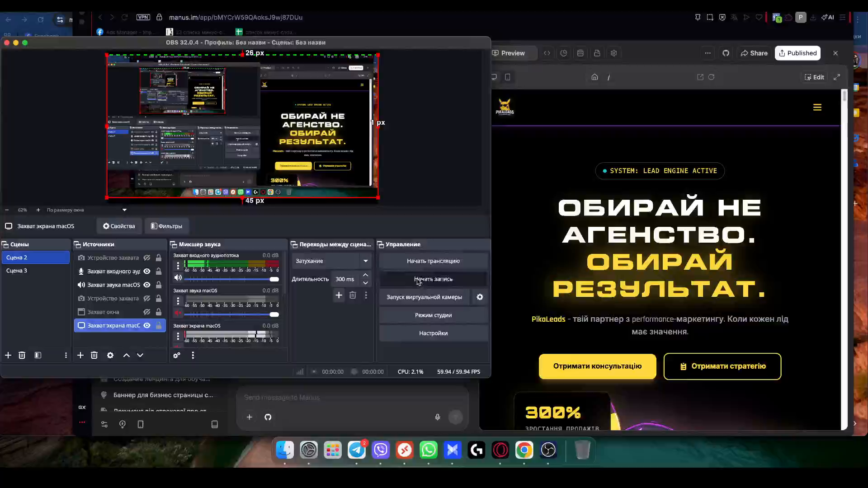Remove the selected source with the trash icon
Image resolution: width=868 pixels, height=488 pixels.
pos(94,355)
